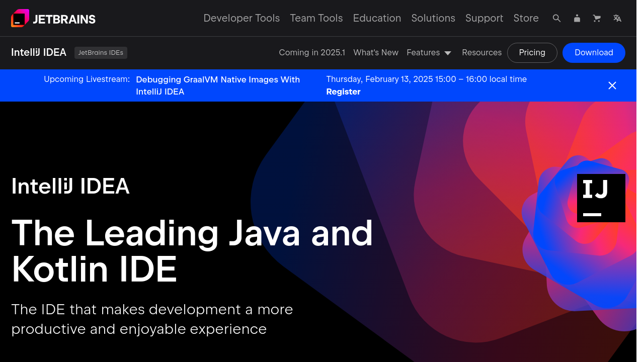
Task: Register for the upcoming livestream
Action: tap(343, 92)
